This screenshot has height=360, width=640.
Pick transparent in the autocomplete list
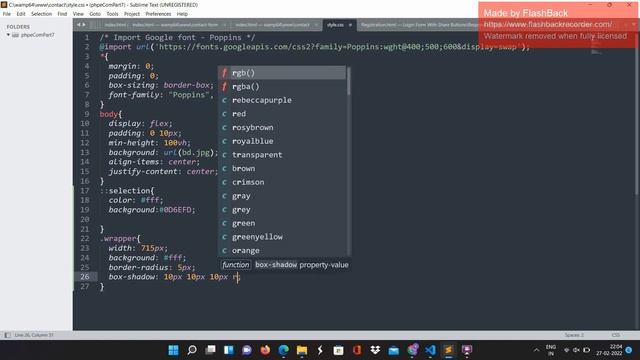click(282, 155)
